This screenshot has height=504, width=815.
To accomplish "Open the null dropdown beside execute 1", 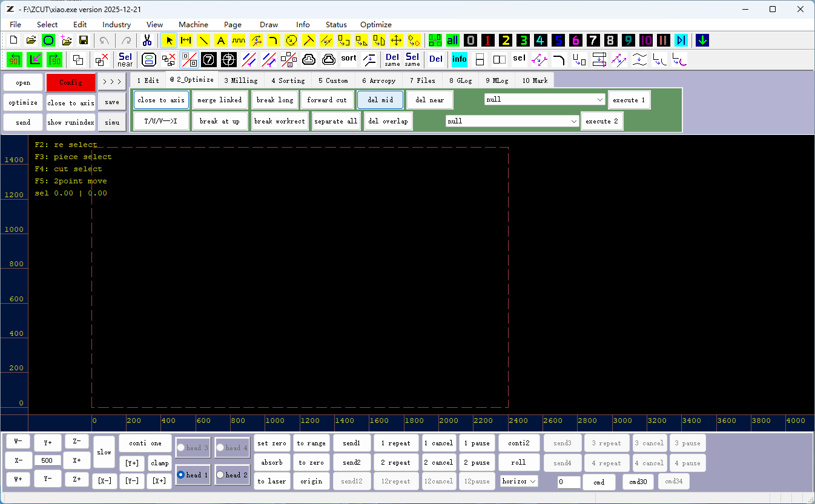I will tap(545, 99).
